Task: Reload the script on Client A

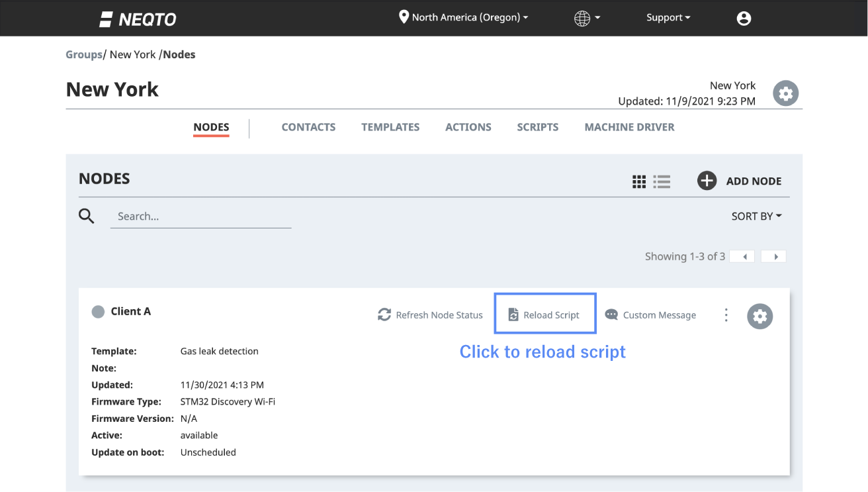Action: (544, 315)
